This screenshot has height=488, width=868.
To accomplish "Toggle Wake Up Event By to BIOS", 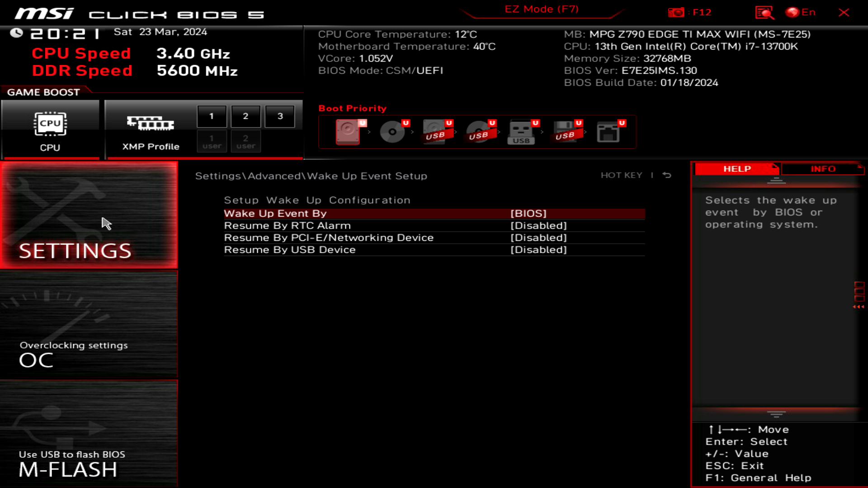I will click(528, 213).
